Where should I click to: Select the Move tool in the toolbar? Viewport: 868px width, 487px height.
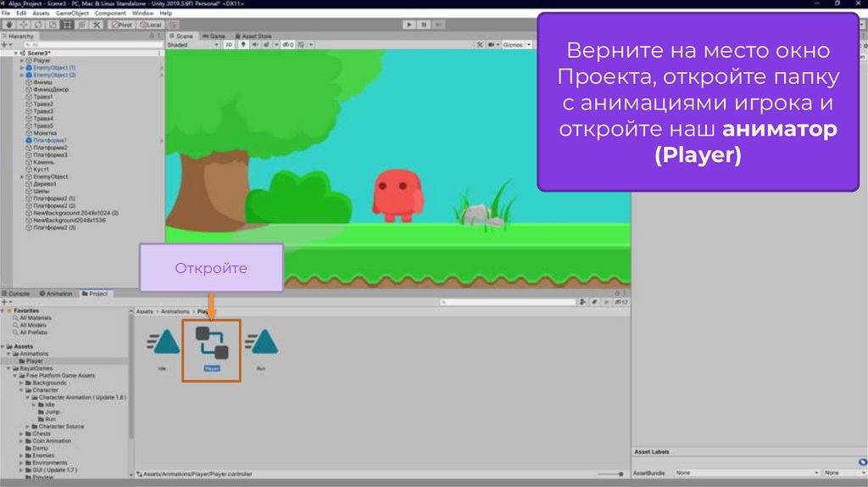click(24, 25)
